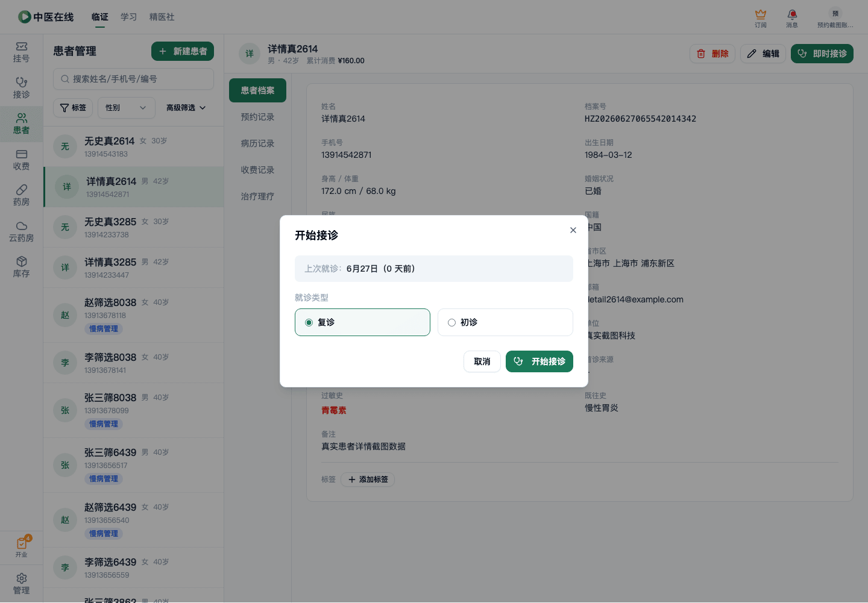Open the 开业 checklist icon with badge
This screenshot has height=603, width=868.
pyautogui.click(x=22, y=547)
